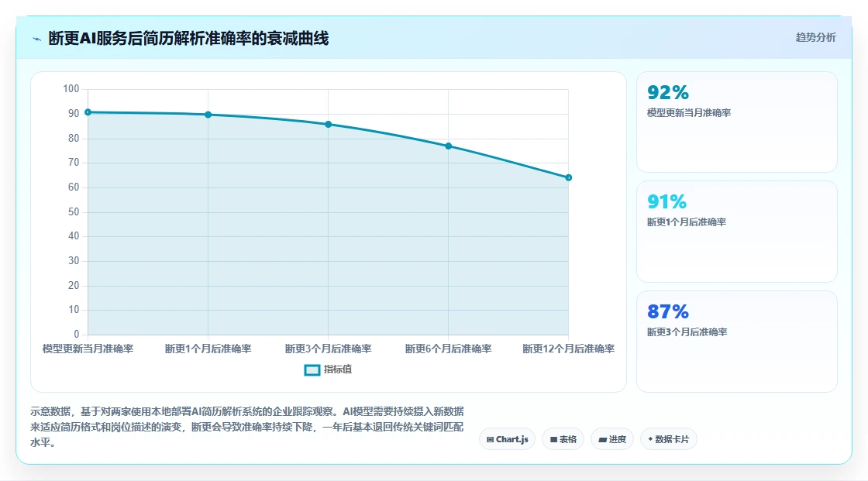The image size is (868, 481).
Task: Click the data point for 断更1个月后准确率
Action: pos(208,115)
